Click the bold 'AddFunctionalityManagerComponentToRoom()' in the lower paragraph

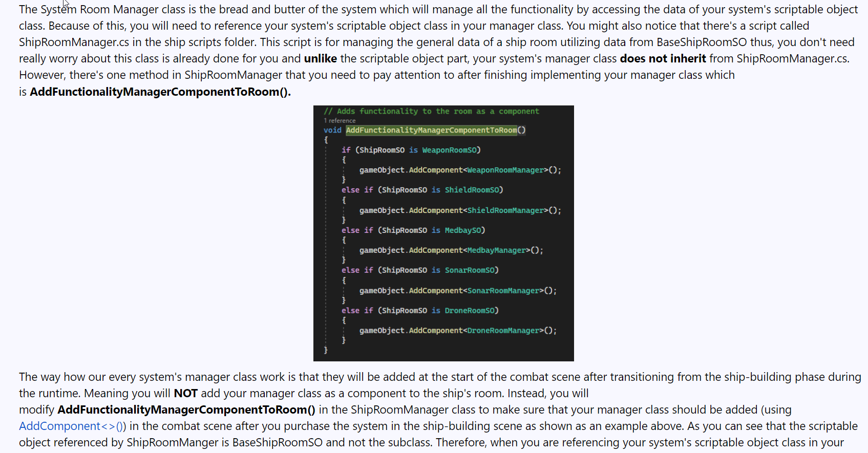coord(186,409)
